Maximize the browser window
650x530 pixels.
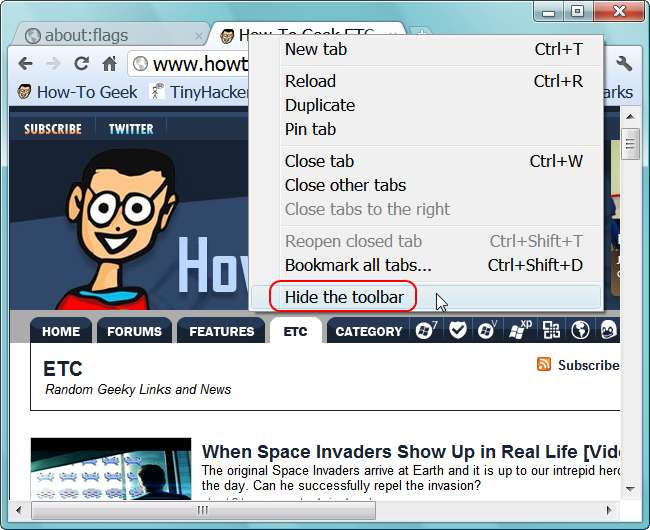pos(578,11)
